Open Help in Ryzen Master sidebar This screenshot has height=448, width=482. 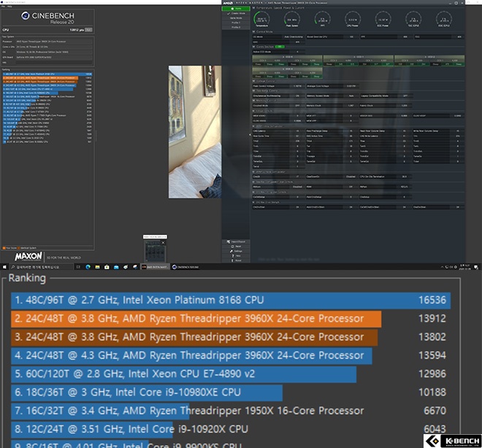[236, 255]
